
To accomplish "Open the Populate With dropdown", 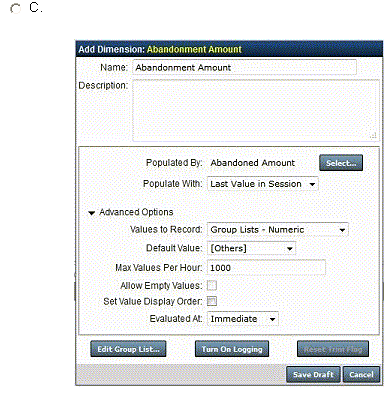I will coord(263,184).
